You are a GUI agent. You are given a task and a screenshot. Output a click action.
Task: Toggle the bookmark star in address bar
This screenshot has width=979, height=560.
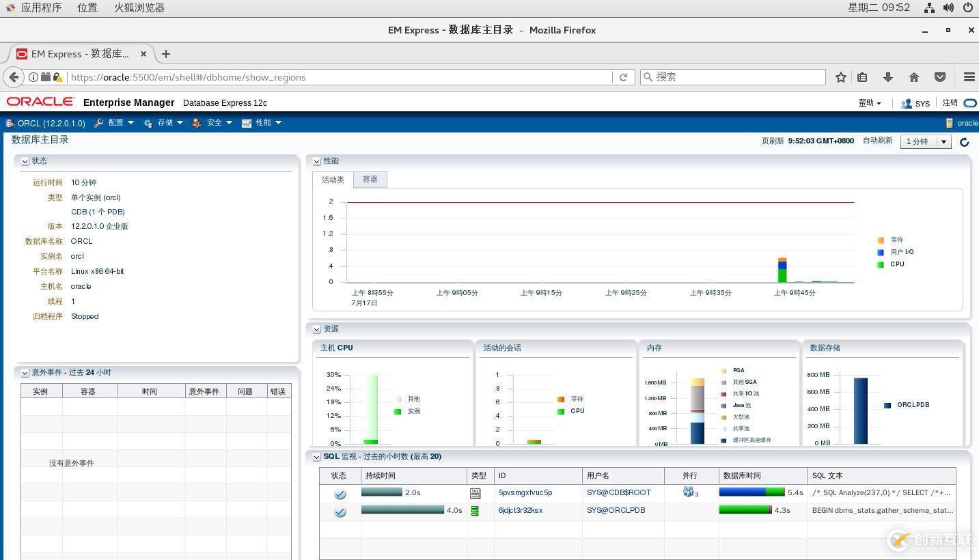tap(840, 77)
